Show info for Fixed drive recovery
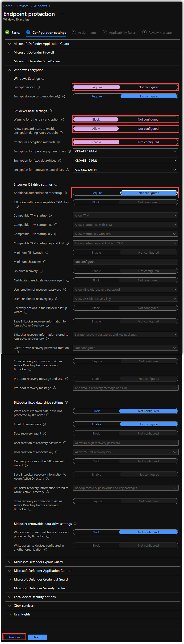Screen dimensions: 184x644 point(45,425)
